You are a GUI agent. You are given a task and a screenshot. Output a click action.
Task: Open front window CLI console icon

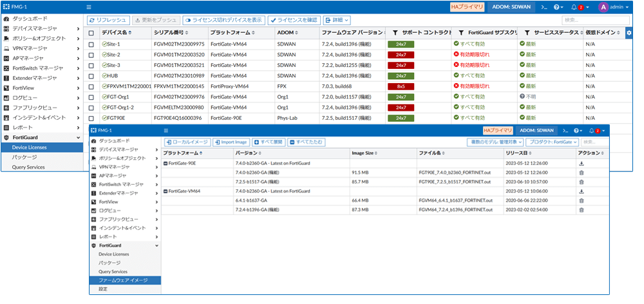pyautogui.click(x=565, y=130)
